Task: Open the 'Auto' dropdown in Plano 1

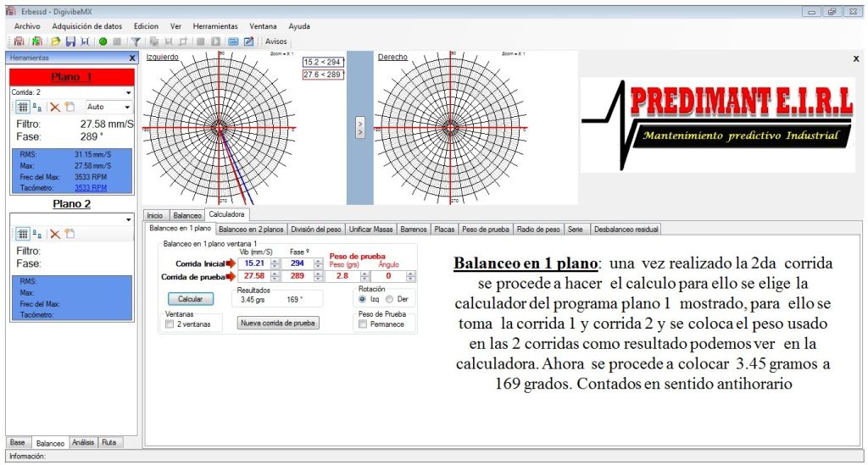Action: (x=127, y=108)
